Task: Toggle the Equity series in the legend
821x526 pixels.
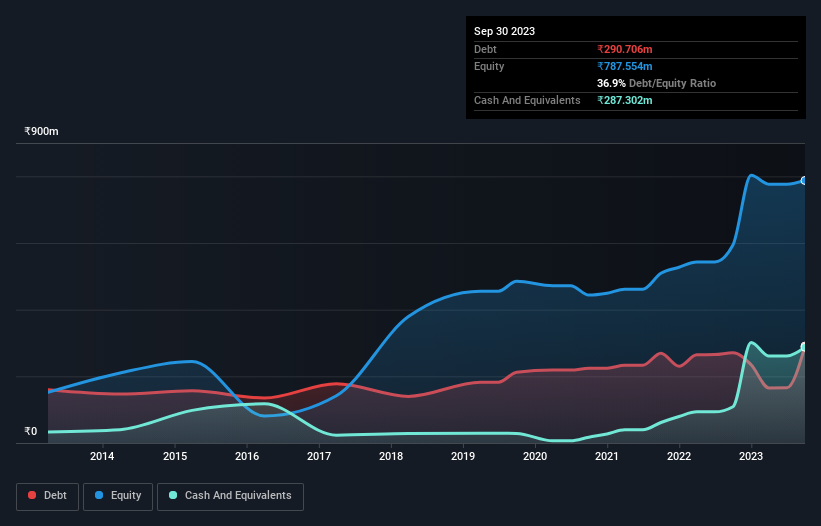Action: pos(118,495)
